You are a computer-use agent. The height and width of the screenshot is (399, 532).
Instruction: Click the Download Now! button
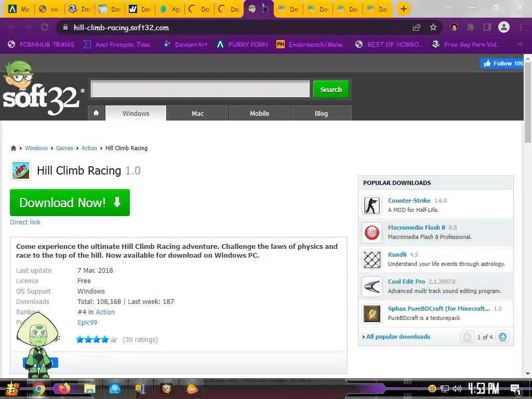click(x=70, y=203)
